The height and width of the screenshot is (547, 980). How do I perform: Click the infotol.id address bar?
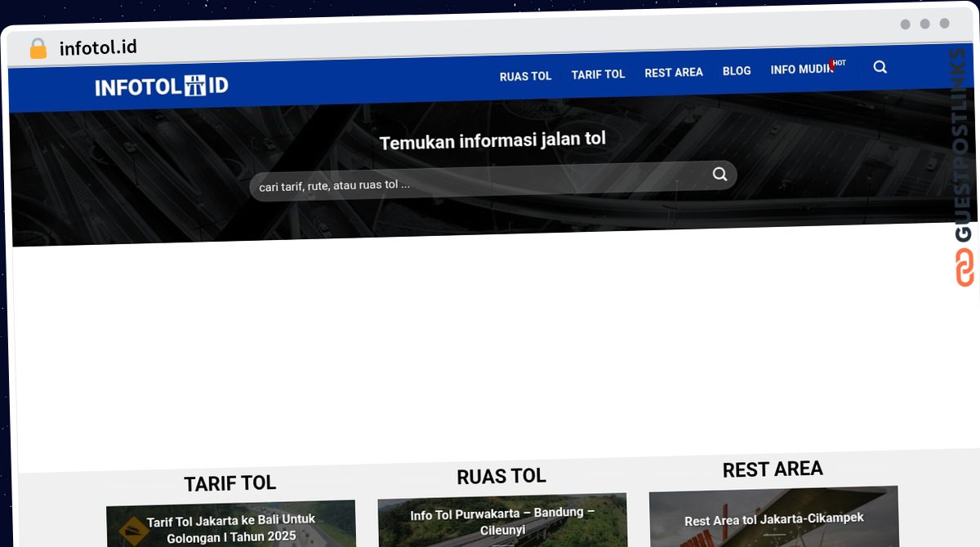(x=96, y=47)
